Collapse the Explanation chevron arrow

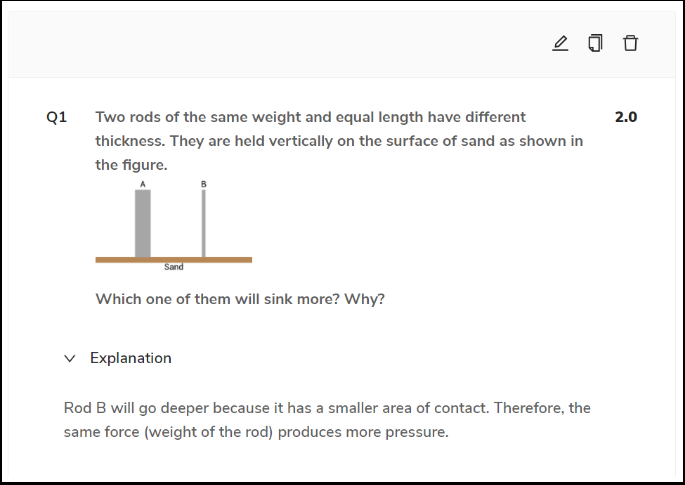click(x=69, y=359)
